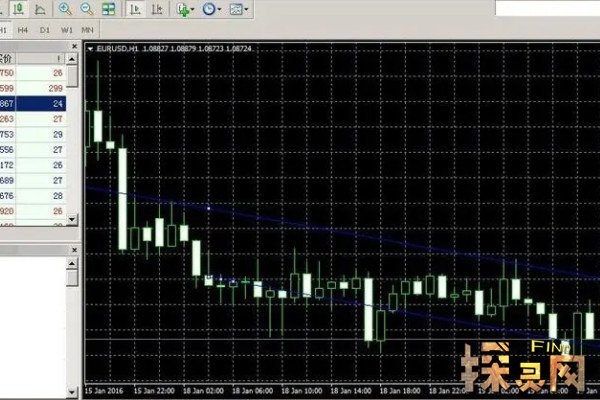The width and height of the screenshot is (600, 400).
Task: Click the zoom in magnifier
Action: (x=65, y=9)
